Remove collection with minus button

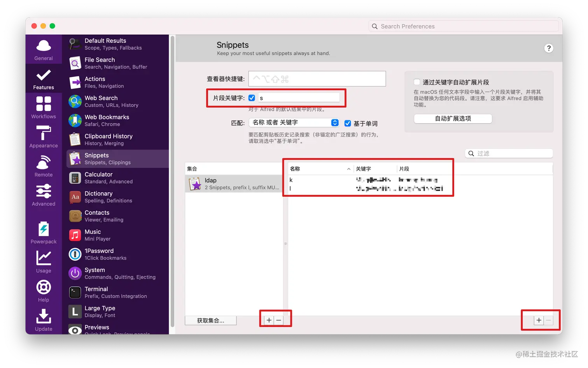(x=278, y=320)
